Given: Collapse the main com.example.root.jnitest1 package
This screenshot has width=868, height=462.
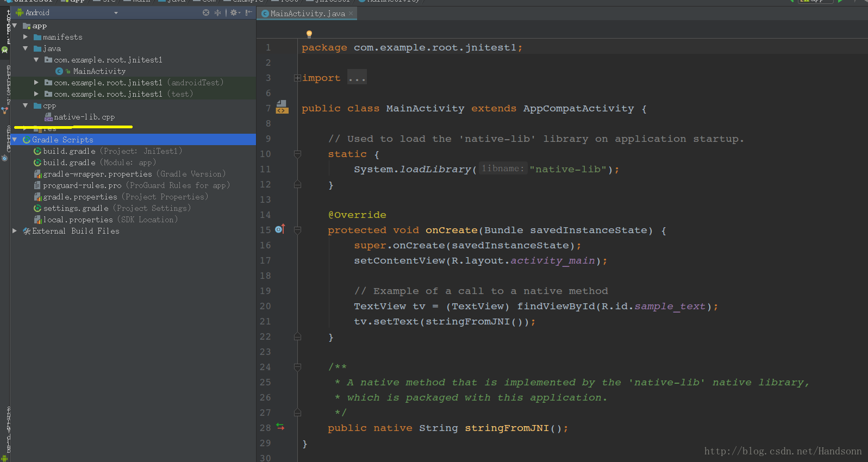Looking at the screenshot, I should tap(36, 60).
